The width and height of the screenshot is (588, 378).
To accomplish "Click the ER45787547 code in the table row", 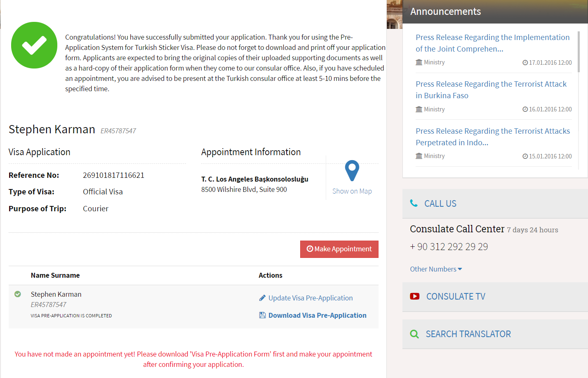I will 48,305.
